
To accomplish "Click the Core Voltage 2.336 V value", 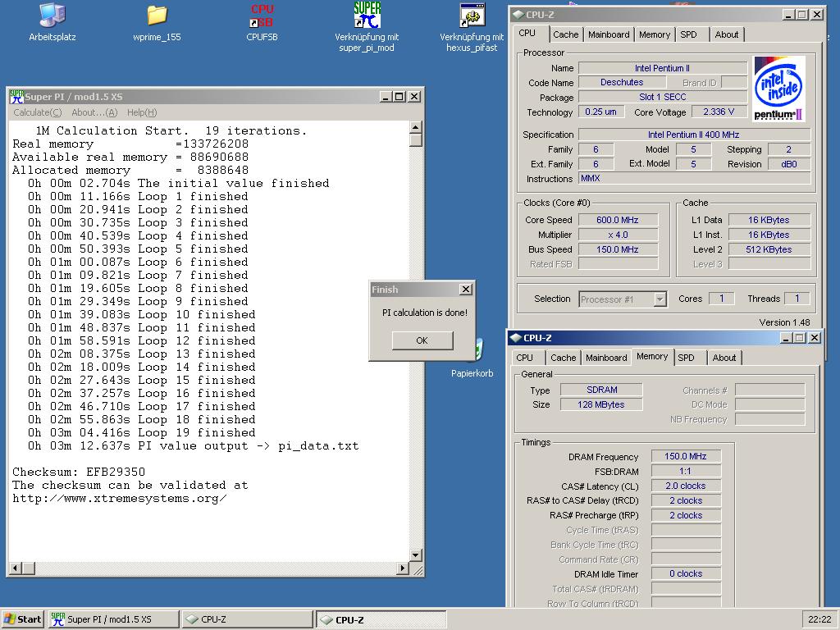I will point(719,112).
